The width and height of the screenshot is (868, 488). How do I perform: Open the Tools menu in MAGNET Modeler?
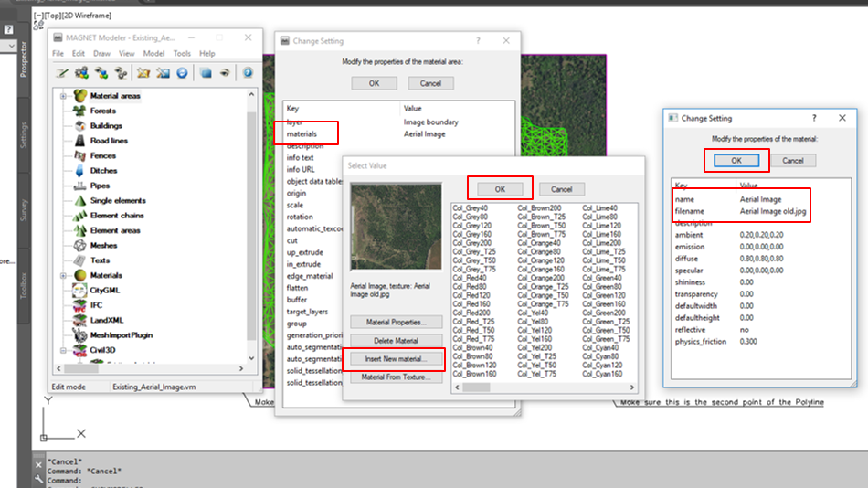point(180,54)
